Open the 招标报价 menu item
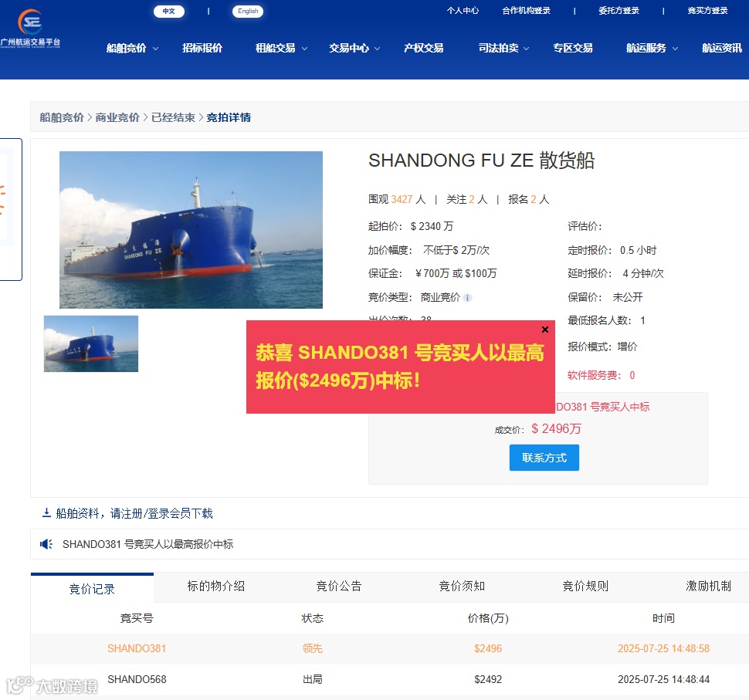The image size is (749, 700). pos(202,48)
